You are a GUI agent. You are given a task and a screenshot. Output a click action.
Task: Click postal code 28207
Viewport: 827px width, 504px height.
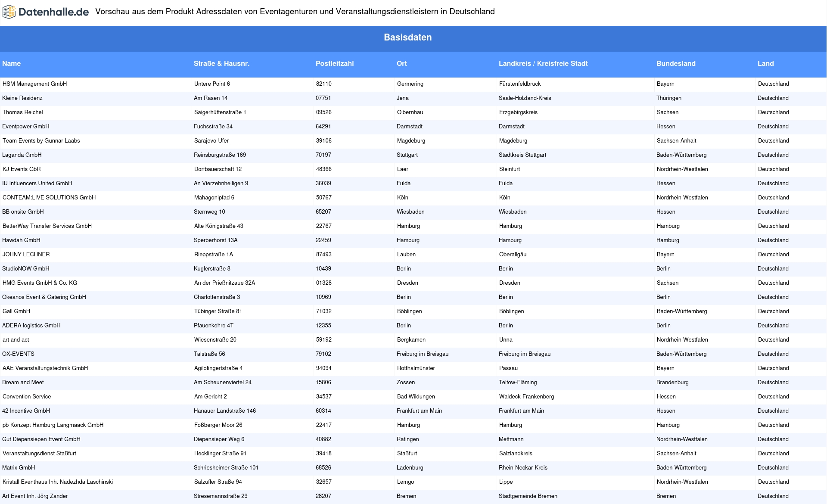pyautogui.click(x=323, y=496)
